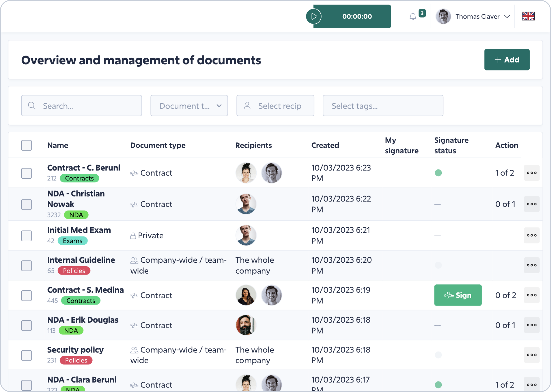
Task: Click Thomas Claver's profile avatar
Action: (x=443, y=16)
